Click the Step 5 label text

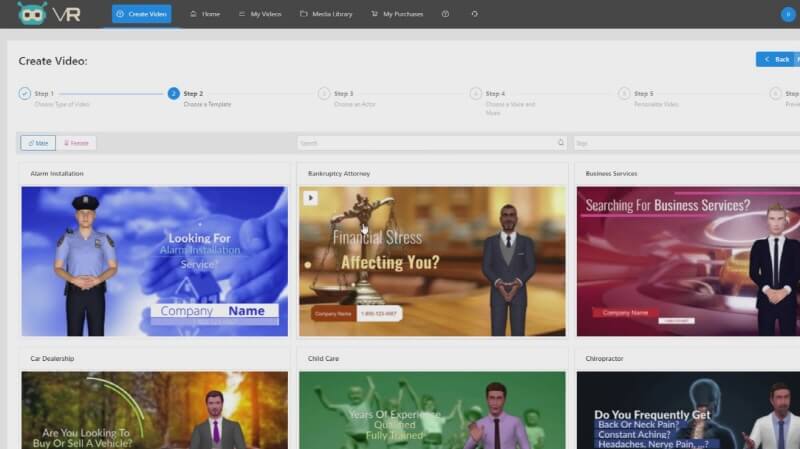[x=643, y=93]
